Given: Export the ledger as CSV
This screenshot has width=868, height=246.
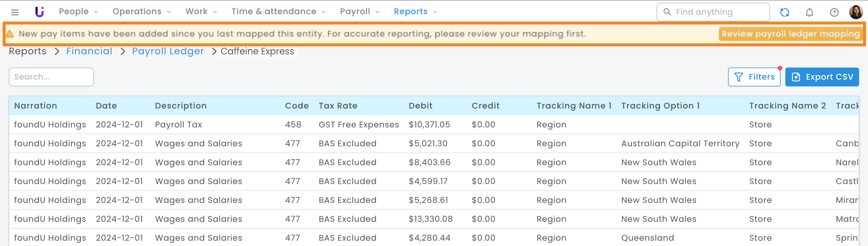Looking at the screenshot, I should point(821,77).
